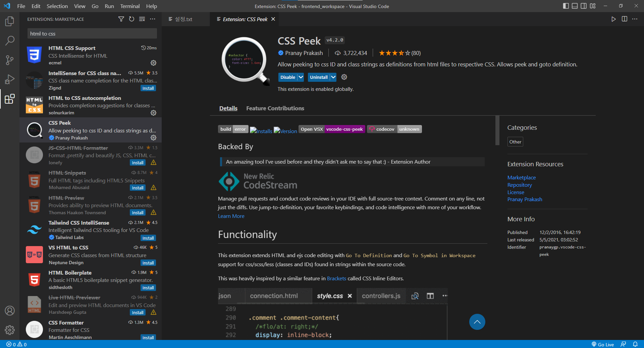Select the Extensions view icon
The height and width of the screenshot is (348, 644).
pyautogui.click(x=10, y=99)
